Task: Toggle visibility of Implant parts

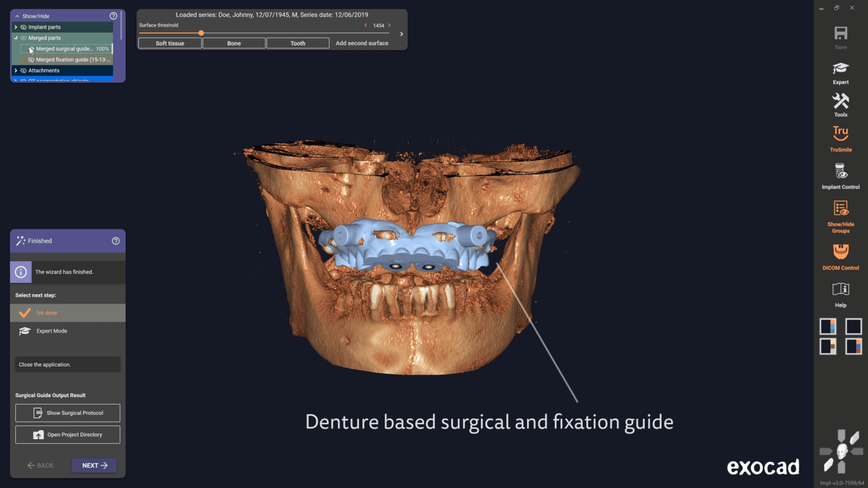Action: pyautogui.click(x=23, y=27)
